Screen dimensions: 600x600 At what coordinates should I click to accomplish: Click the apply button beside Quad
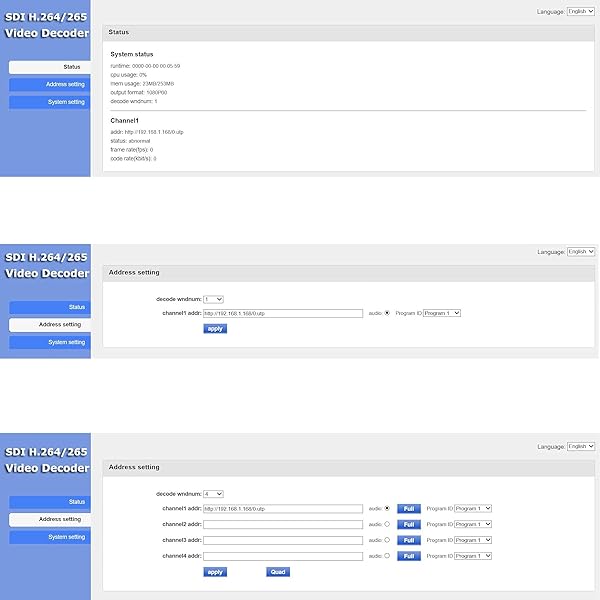(214, 572)
